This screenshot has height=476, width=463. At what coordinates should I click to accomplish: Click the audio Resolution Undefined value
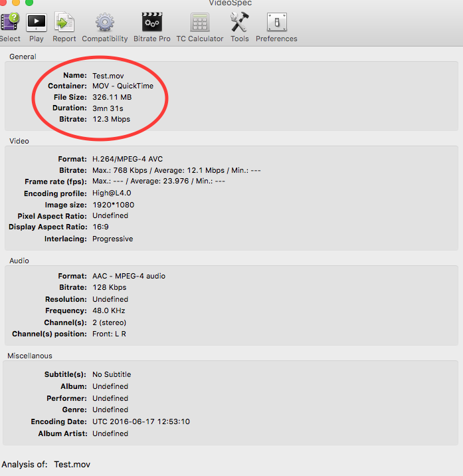(x=110, y=299)
